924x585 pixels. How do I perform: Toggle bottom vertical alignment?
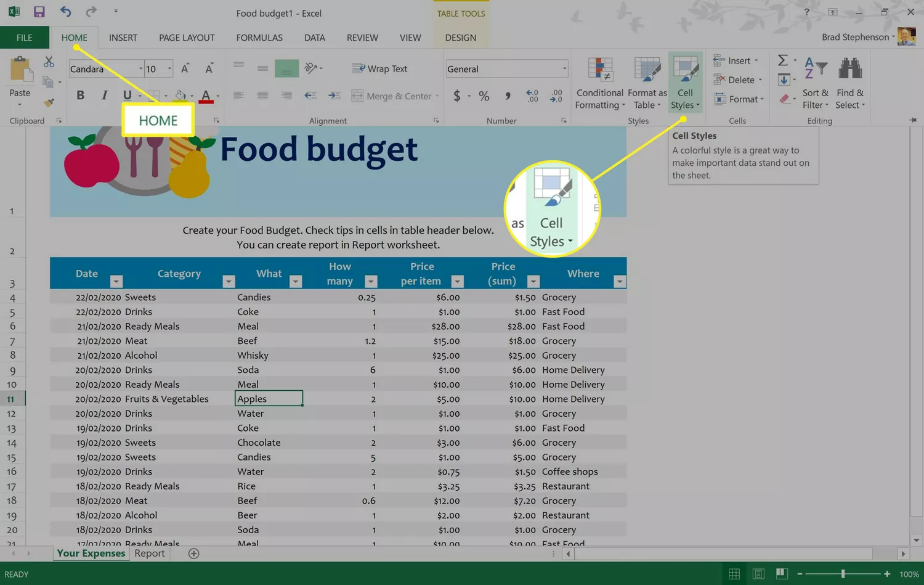tap(286, 68)
